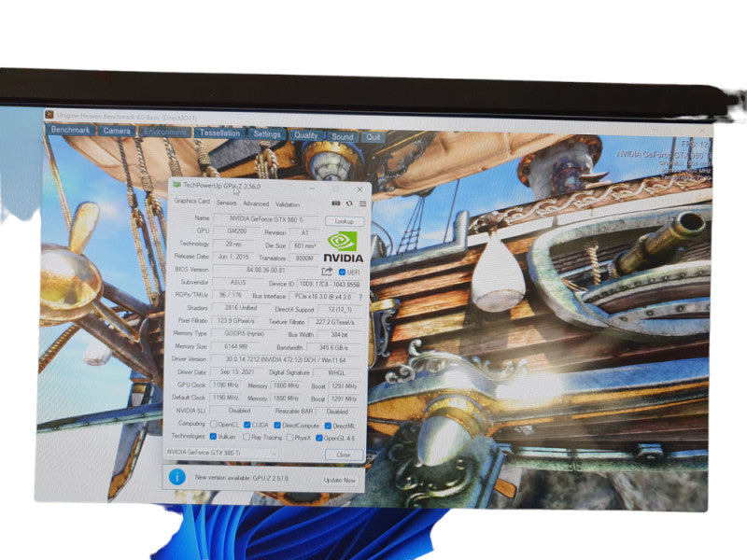This screenshot has width=747, height=560.
Task: Toggle the DirectML checkbox
Action: point(328,426)
